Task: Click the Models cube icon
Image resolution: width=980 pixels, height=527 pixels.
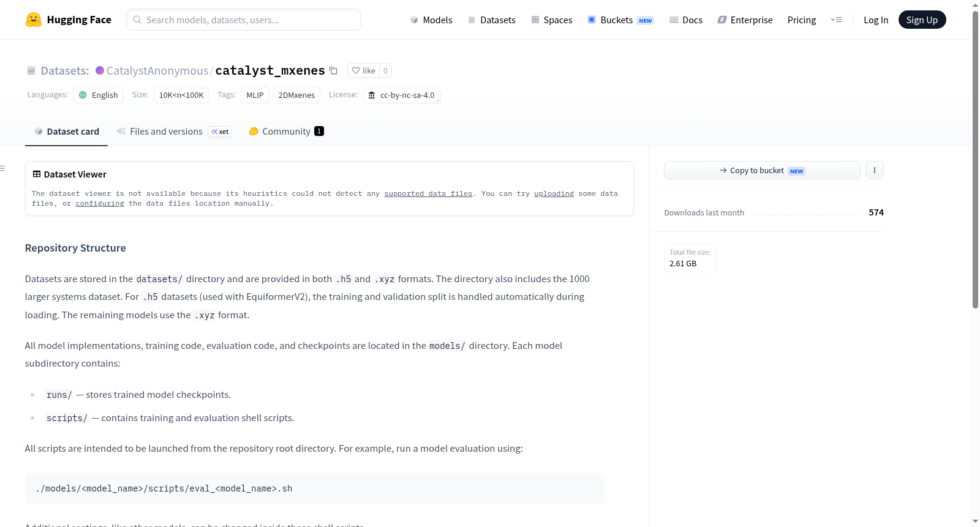Action: tap(414, 20)
